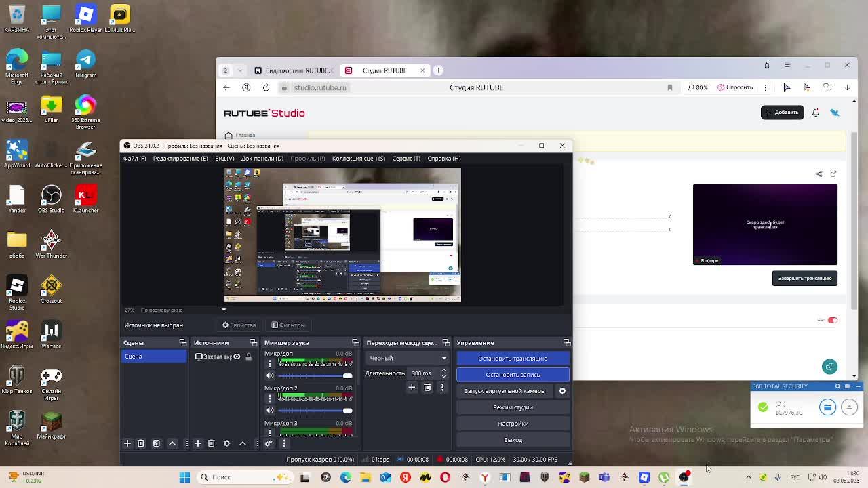Toggle the lock on the Захват экрана source
This screenshot has height=488, width=868.
248,357
